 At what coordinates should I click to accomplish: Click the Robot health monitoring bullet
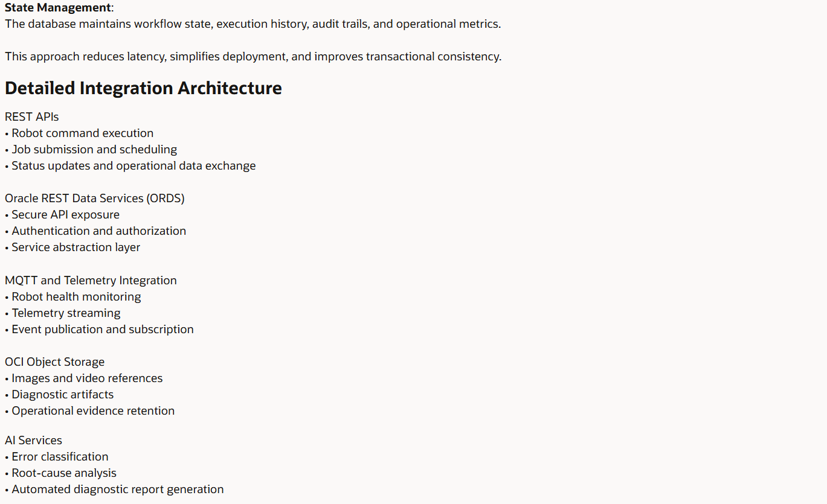73,296
